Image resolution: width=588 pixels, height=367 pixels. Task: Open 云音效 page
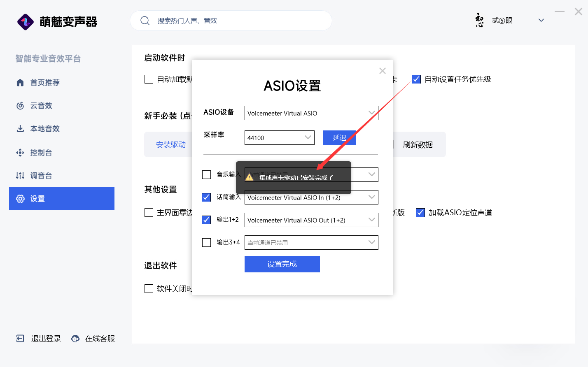pyautogui.click(x=41, y=106)
